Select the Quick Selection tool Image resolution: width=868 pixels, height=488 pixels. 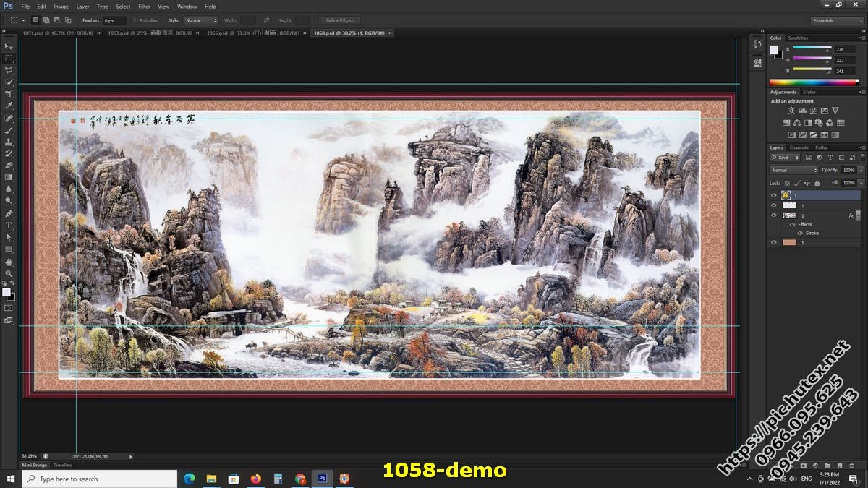coord(9,82)
